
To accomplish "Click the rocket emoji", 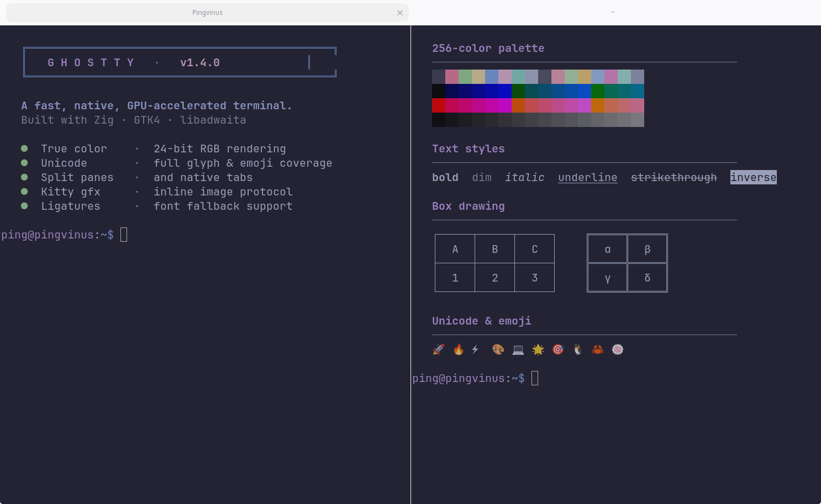I will click(x=439, y=349).
